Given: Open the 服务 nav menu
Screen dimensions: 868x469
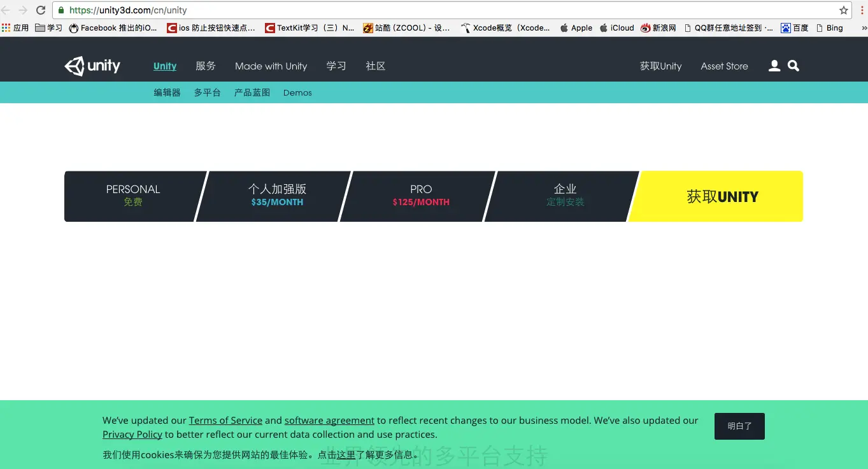Looking at the screenshot, I should point(206,66).
